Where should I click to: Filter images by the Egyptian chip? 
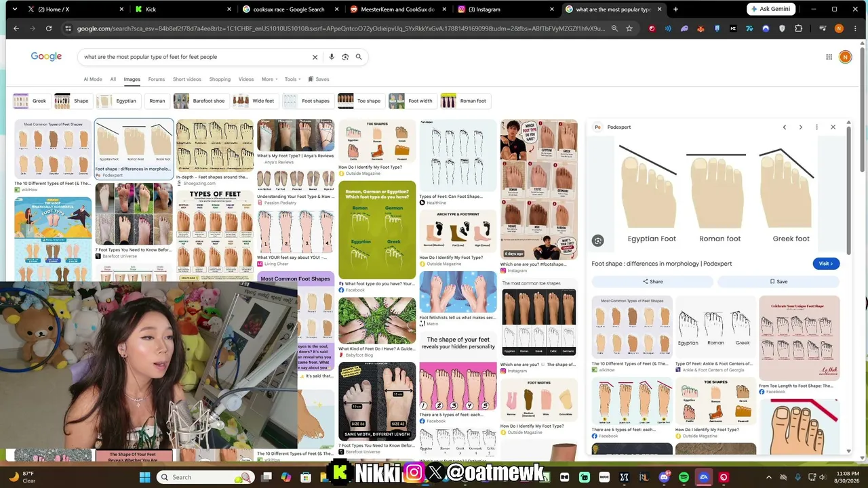(117, 101)
